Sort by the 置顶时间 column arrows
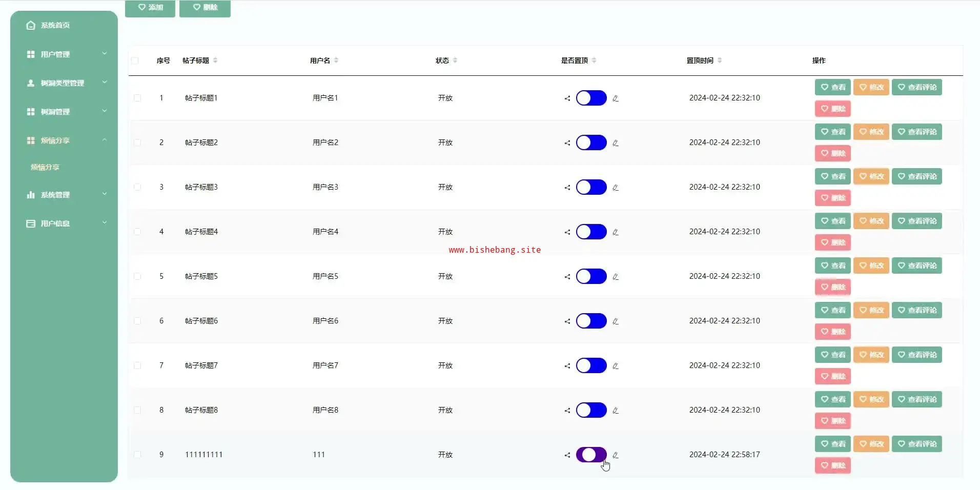The image size is (980, 490). (720, 60)
